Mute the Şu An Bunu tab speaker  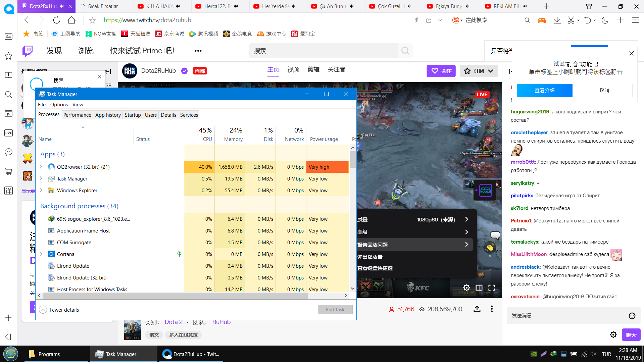pos(351,6)
